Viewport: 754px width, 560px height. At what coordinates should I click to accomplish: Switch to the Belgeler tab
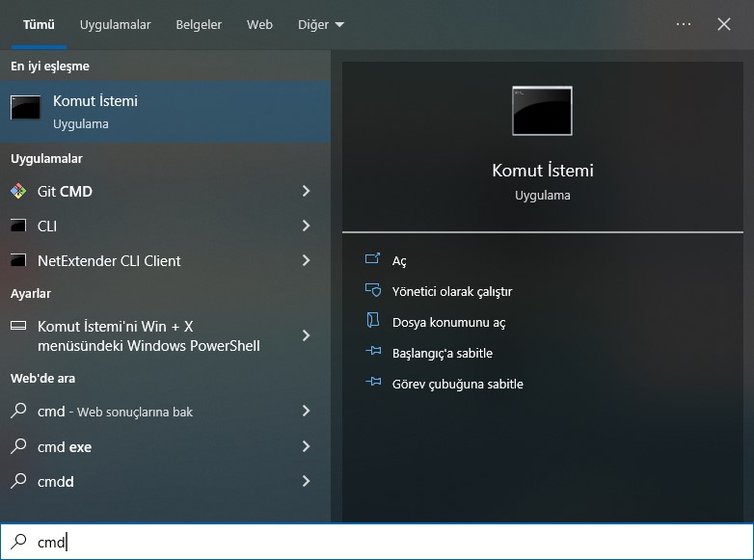(x=199, y=25)
